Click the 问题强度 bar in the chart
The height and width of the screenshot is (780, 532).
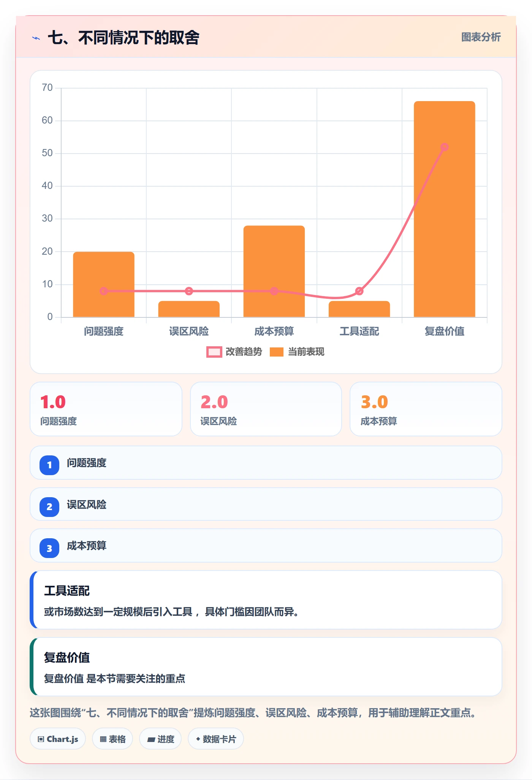point(104,284)
